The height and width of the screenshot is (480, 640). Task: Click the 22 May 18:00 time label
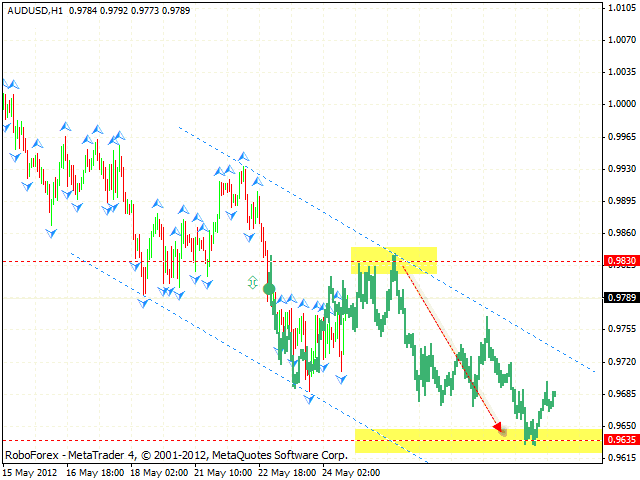pos(290,471)
